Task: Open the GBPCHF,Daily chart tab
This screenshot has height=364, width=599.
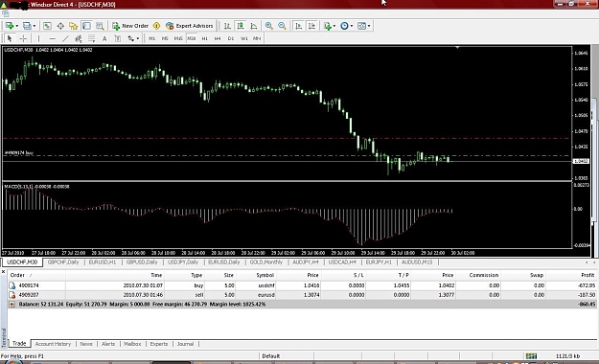Action: click(x=63, y=262)
